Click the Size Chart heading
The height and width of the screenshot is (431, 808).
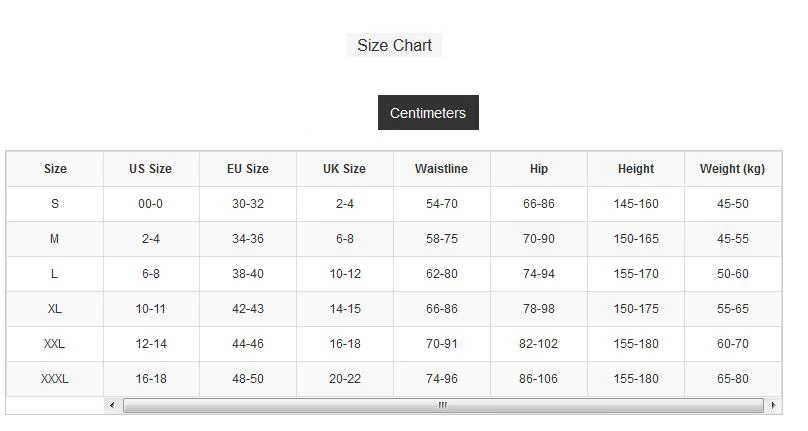(394, 45)
